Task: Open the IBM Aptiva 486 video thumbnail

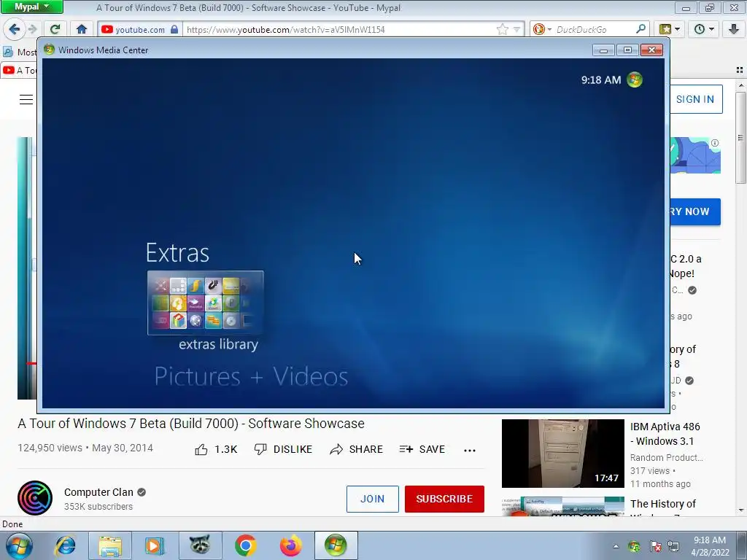Action: click(562, 454)
